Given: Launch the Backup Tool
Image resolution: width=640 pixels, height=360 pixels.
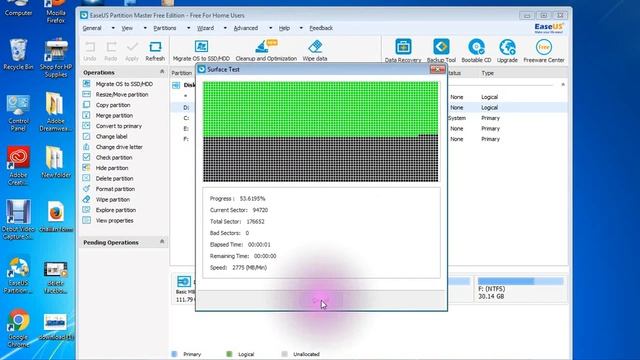Looking at the screenshot, I should pyautogui.click(x=441, y=51).
